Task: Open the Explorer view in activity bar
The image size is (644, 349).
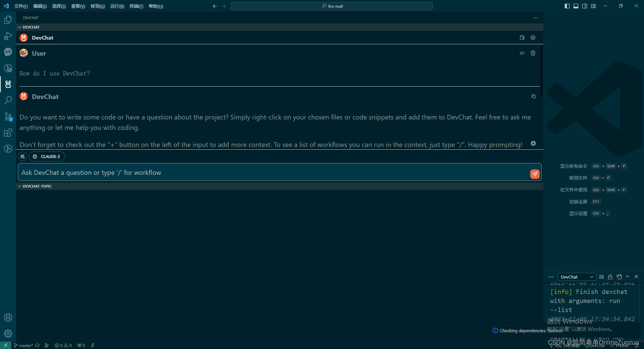Action: coord(8,20)
